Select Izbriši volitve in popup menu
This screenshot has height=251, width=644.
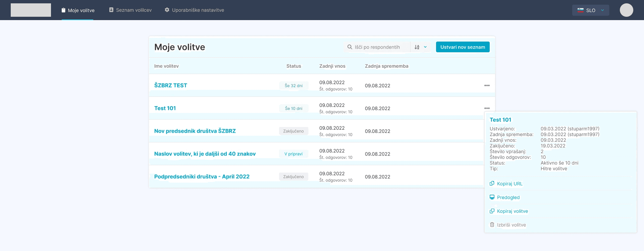click(512, 225)
